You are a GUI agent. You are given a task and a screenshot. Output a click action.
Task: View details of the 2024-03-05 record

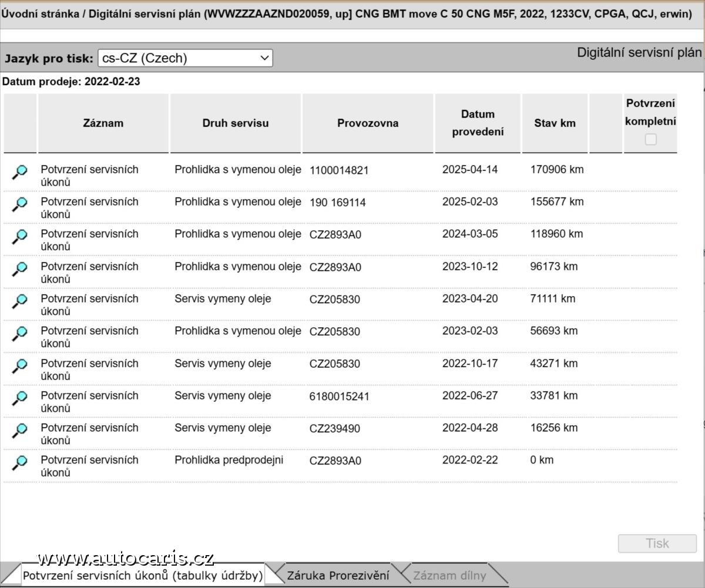click(20, 237)
